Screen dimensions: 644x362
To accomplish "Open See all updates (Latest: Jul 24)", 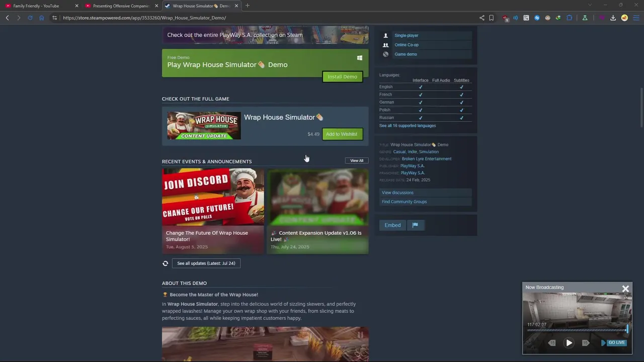I will [x=206, y=263].
